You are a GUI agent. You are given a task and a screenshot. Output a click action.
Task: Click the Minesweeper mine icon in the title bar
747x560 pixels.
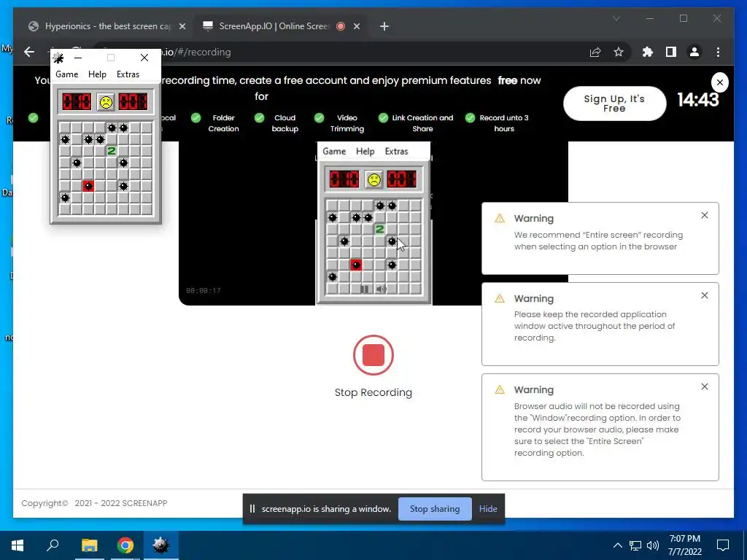[58, 58]
